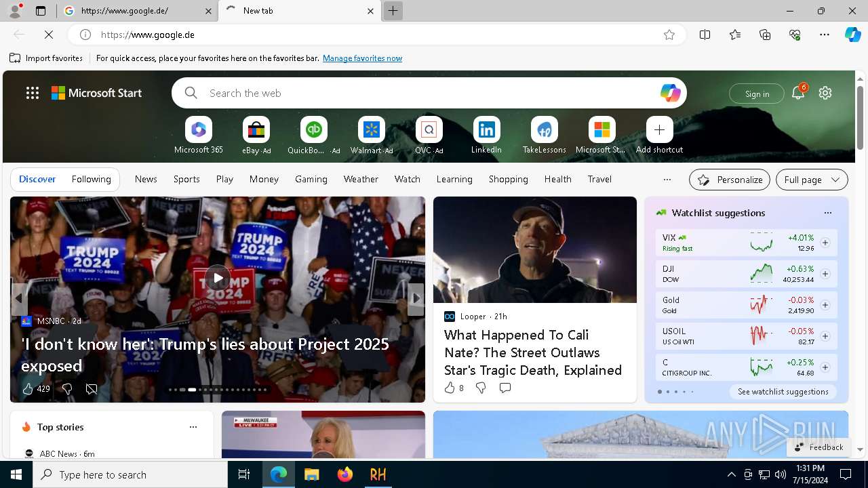
Task: Open comments on Cali Nate article
Action: click(x=505, y=388)
